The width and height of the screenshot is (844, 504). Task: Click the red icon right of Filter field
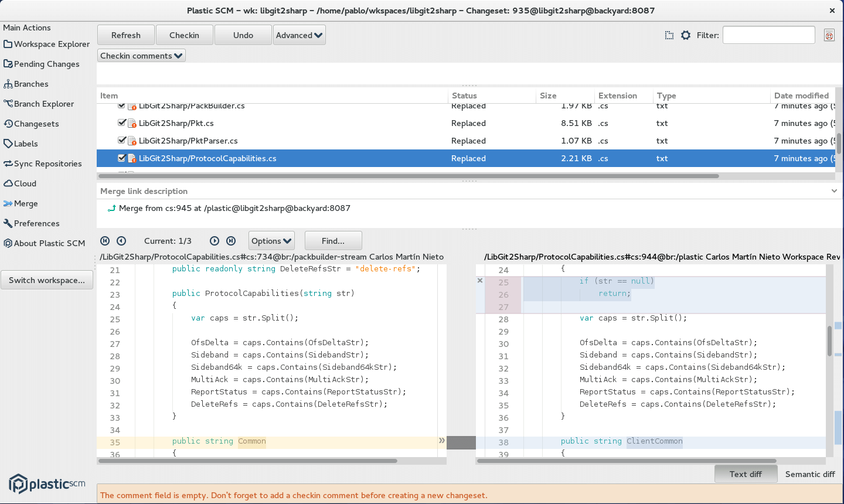click(x=829, y=36)
